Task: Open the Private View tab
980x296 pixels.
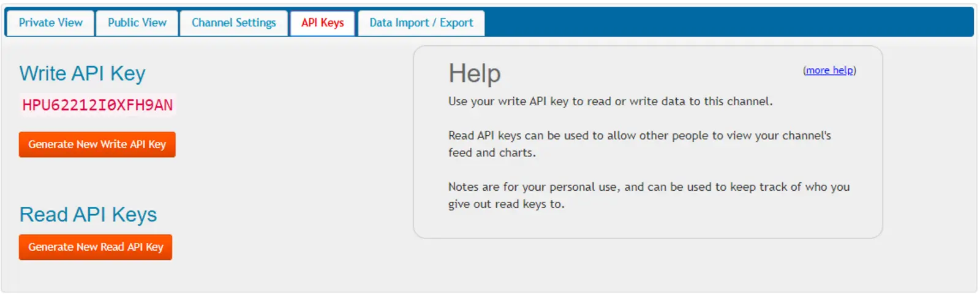Action: (50, 23)
